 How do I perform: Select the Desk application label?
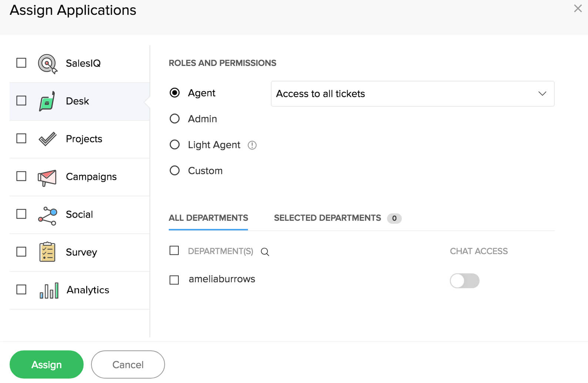click(77, 101)
